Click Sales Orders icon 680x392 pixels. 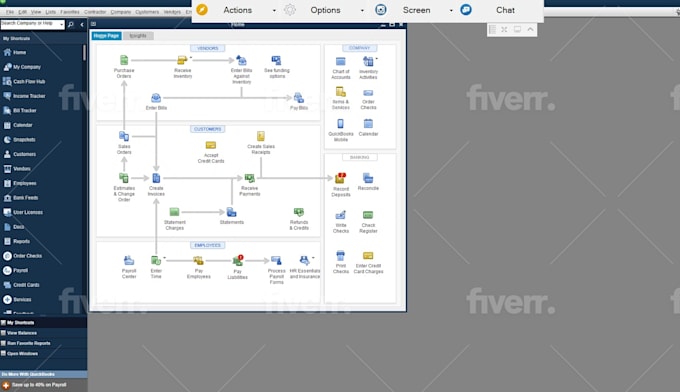coord(124,136)
